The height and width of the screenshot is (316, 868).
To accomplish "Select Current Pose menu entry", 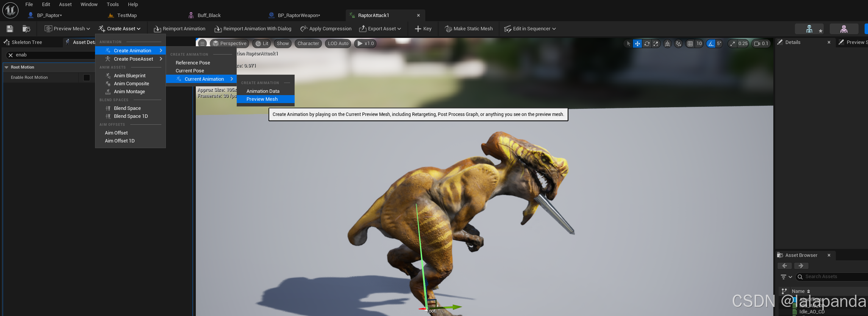I will [201, 71].
